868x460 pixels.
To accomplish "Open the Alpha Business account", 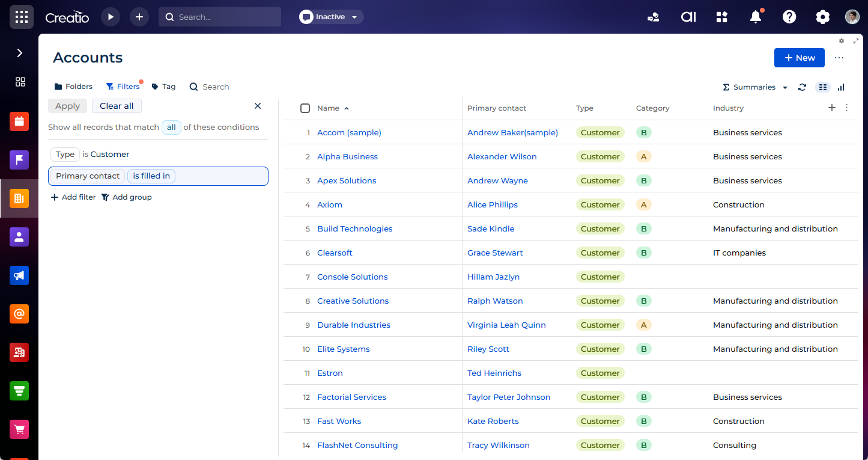I will [347, 156].
